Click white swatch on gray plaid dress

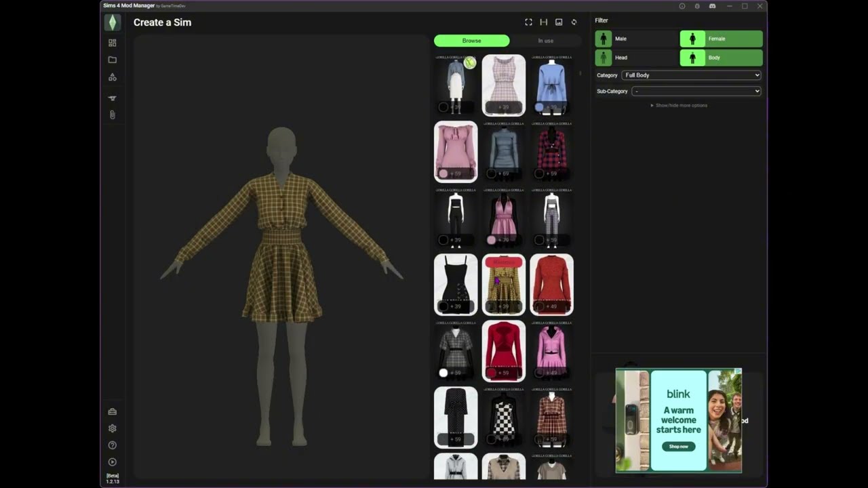coord(443,373)
